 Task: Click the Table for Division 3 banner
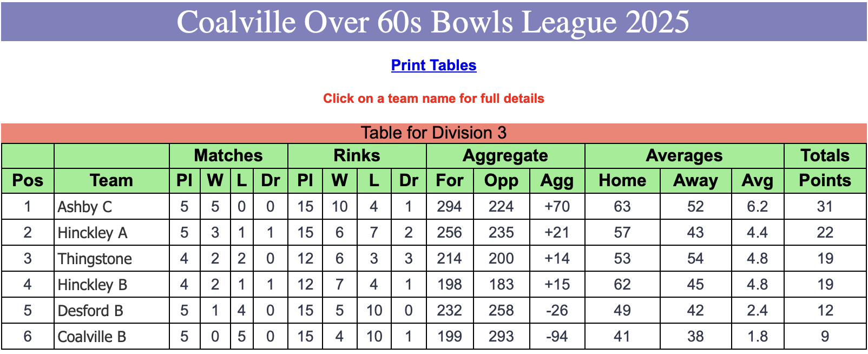(x=433, y=133)
